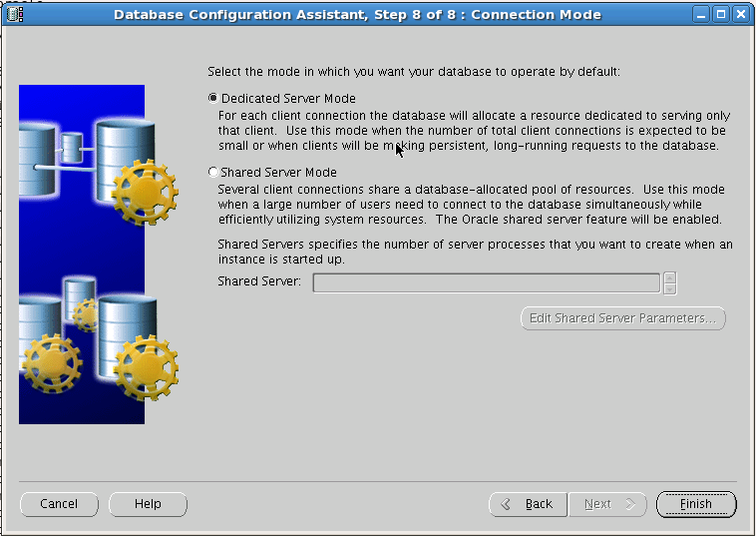Click the greyed-out Next button
756x536 pixels.
(607, 504)
